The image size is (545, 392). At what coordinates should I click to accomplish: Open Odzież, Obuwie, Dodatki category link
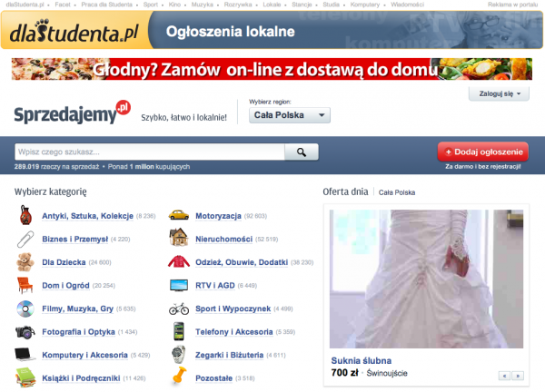coord(242,262)
